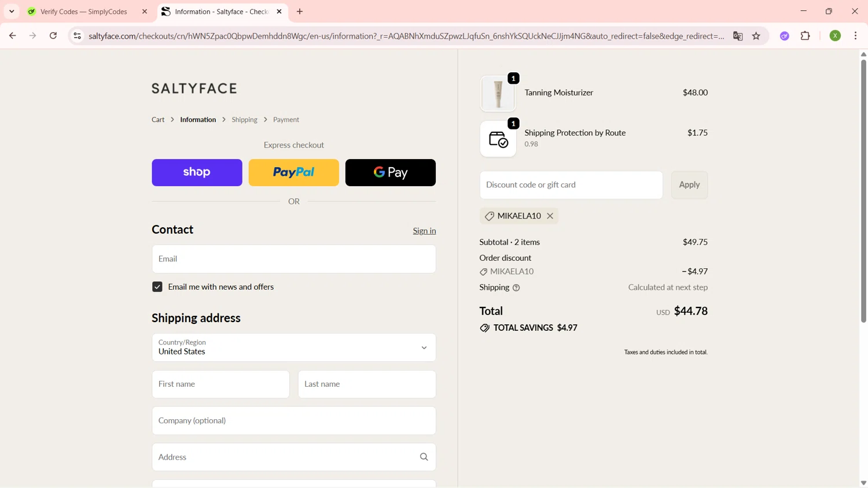Focus the Company (optional) field
Screen dimensions: 868x488
294,420
